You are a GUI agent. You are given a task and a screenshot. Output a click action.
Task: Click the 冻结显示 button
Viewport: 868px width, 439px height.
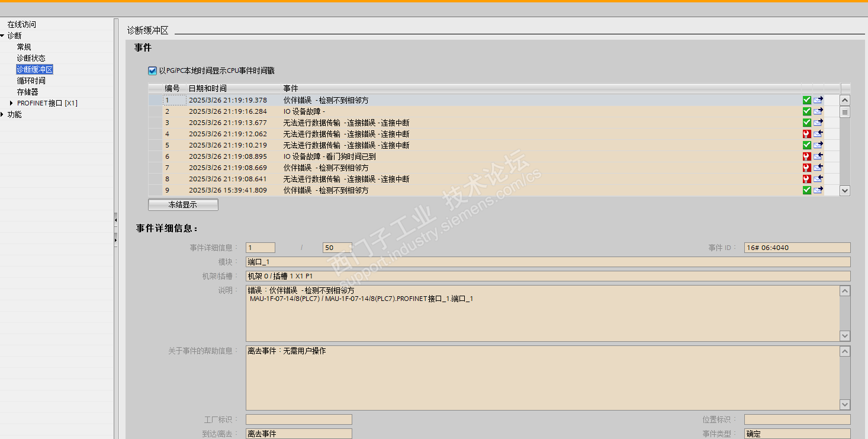(x=183, y=204)
